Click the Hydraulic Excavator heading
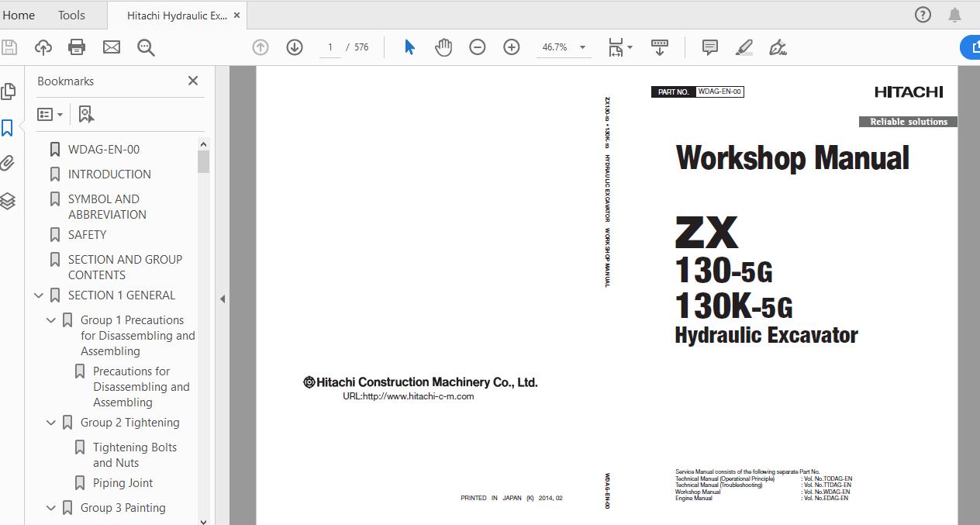Viewport: 980px width, 525px height. click(x=766, y=336)
